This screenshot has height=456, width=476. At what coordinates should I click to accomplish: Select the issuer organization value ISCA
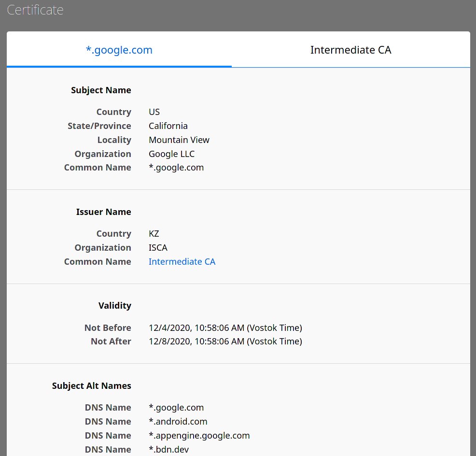click(158, 248)
